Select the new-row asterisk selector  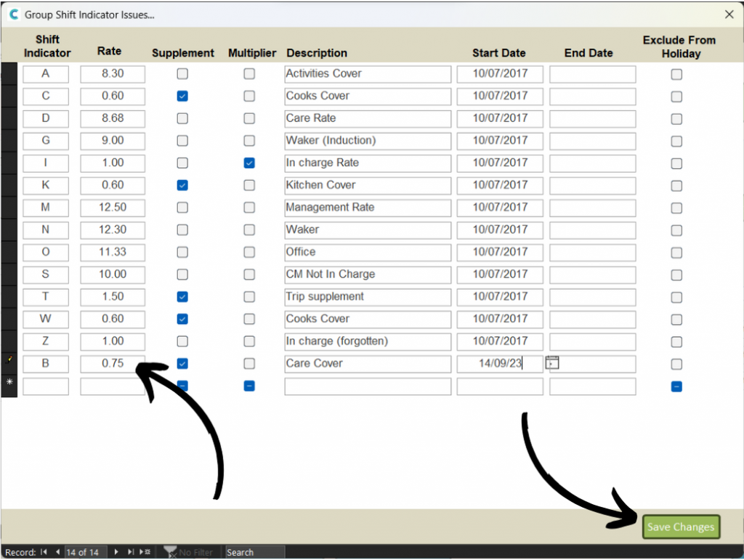9,386
